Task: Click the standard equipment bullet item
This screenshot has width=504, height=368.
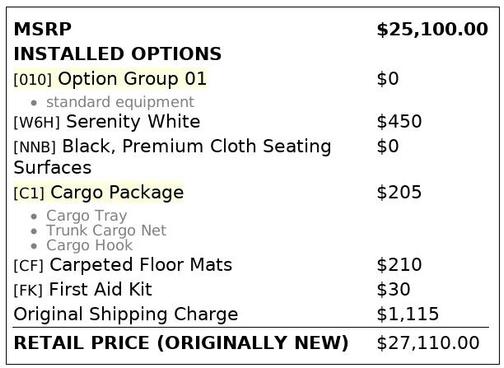Action: [x=120, y=102]
